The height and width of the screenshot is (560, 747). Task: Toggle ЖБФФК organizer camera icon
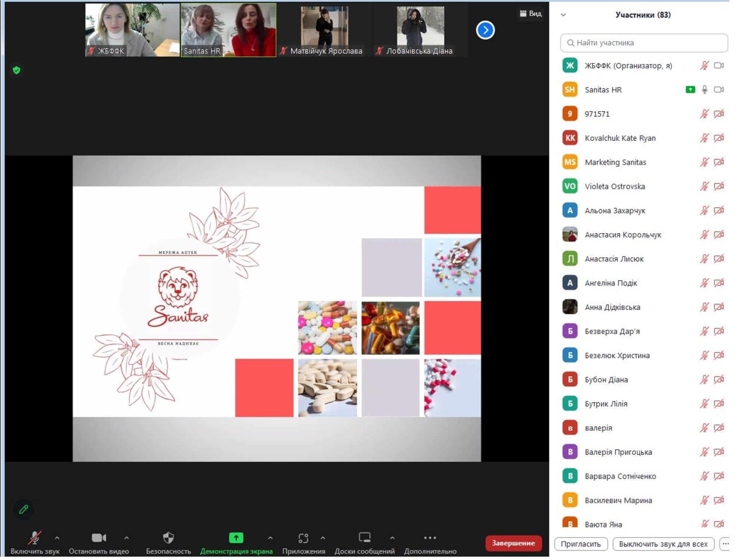click(719, 66)
